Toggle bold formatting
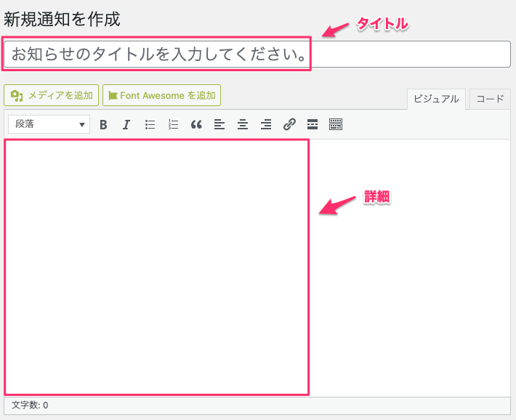Screen dimensions: 516x420 click(103, 124)
